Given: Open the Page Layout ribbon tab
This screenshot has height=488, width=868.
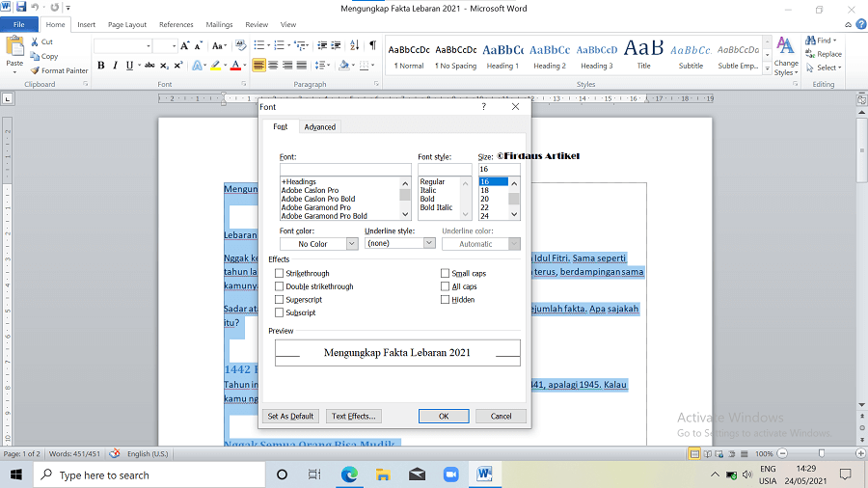Looking at the screenshot, I should [127, 24].
